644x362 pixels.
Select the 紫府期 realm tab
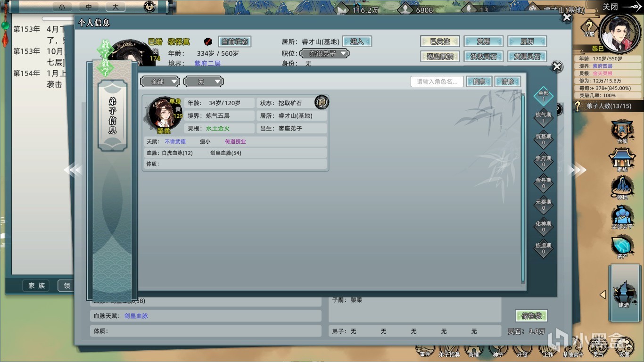point(543,162)
